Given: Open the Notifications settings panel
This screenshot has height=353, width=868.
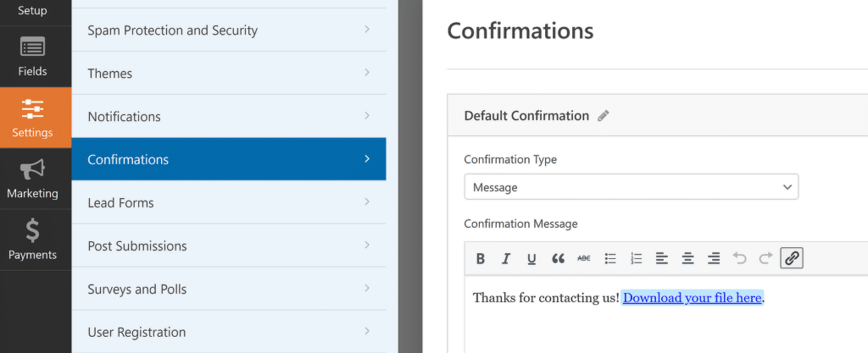Looking at the screenshot, I should coord(229,117).
